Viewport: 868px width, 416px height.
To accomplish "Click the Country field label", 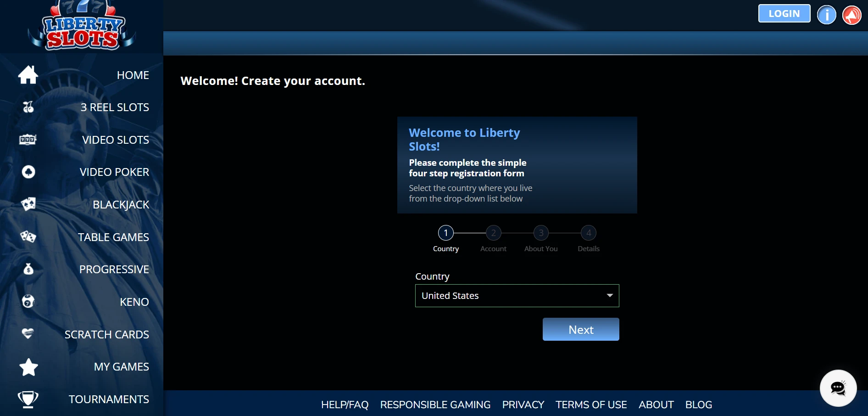I will click(432, 276).
